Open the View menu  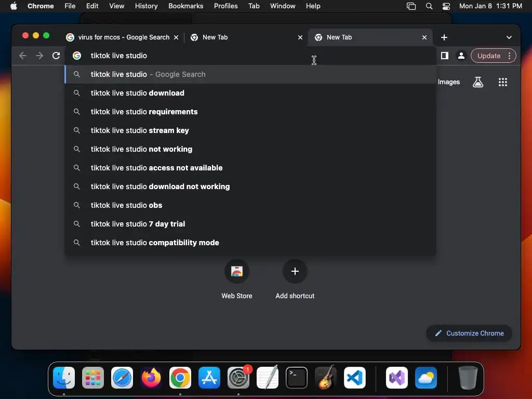[116, 6]
